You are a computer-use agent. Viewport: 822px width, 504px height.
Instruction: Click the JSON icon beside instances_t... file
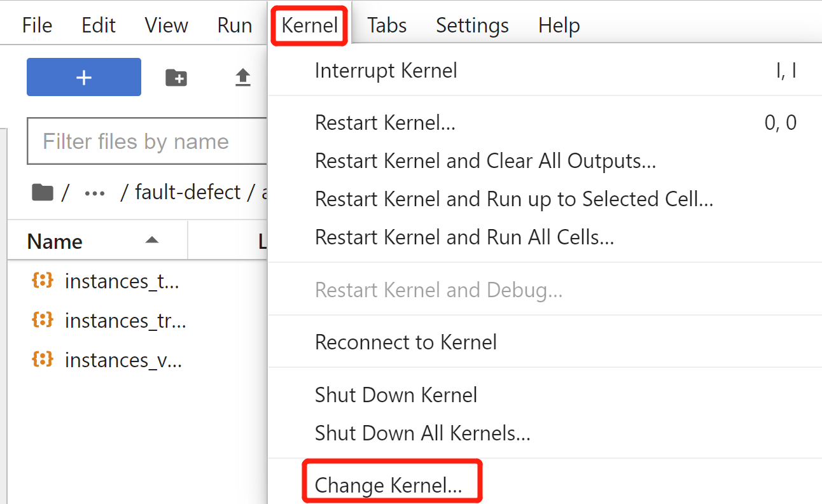pyautogui.click(x=42, y=281)
